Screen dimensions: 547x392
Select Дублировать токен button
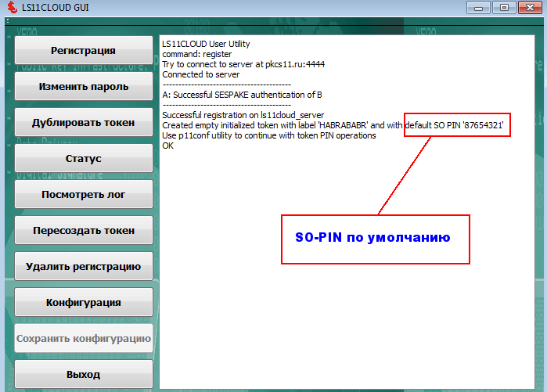click(x=84, y=122)
